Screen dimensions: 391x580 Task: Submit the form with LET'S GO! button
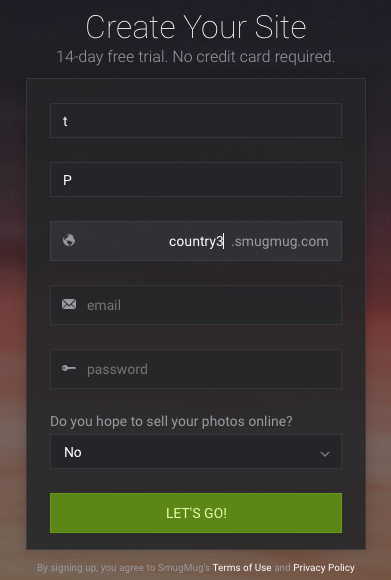click(x=196, y=513)
